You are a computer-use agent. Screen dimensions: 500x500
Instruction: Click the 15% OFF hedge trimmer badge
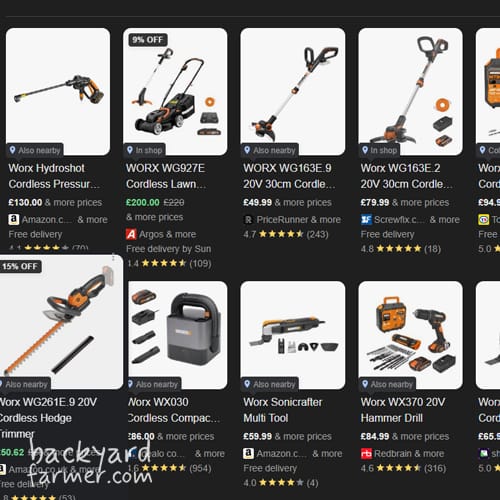(20, 266)
